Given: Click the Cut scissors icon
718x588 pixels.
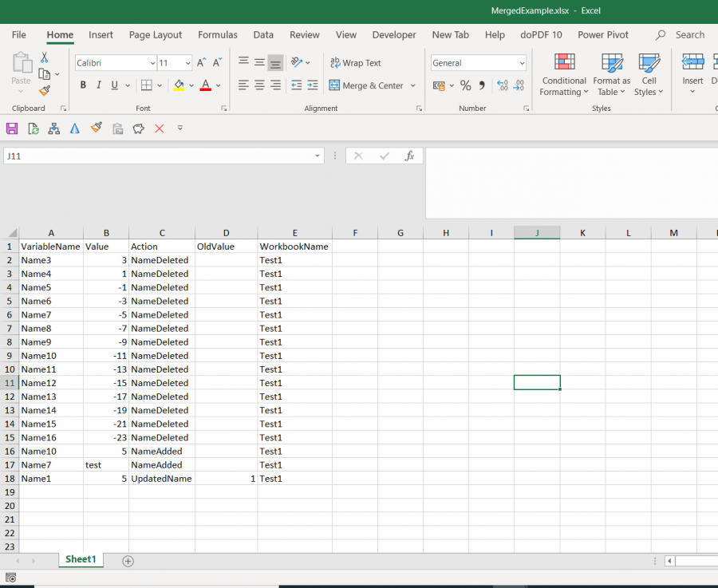Looking at the screenshot, I should pos(45,57).
